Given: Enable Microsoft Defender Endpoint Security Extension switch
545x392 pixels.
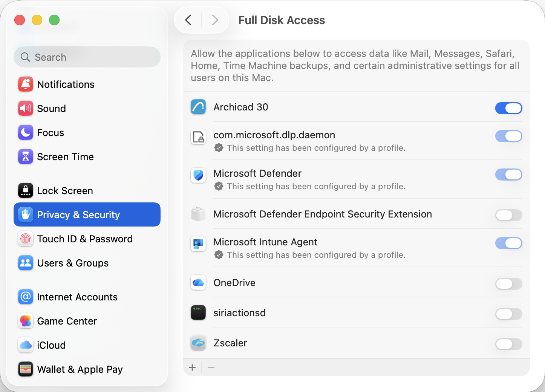Looking at the screenshot, I should click(509, 215).
